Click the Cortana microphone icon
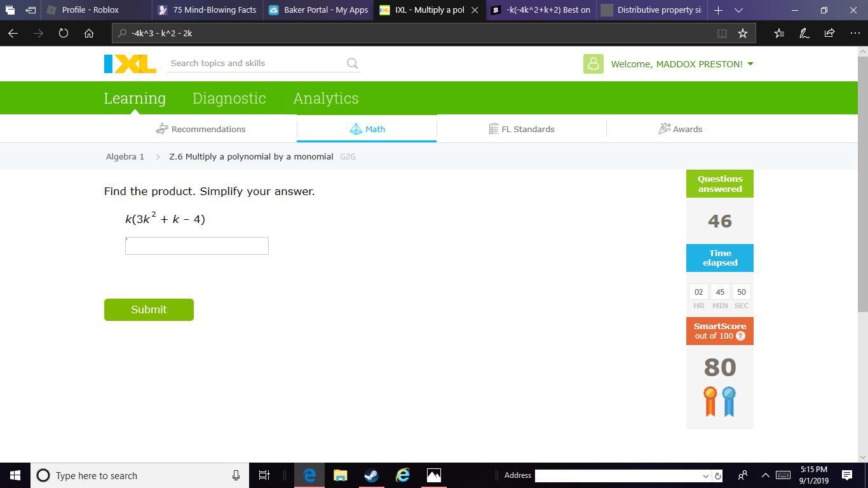Viewport: 868px width, 488px height. 236,475
